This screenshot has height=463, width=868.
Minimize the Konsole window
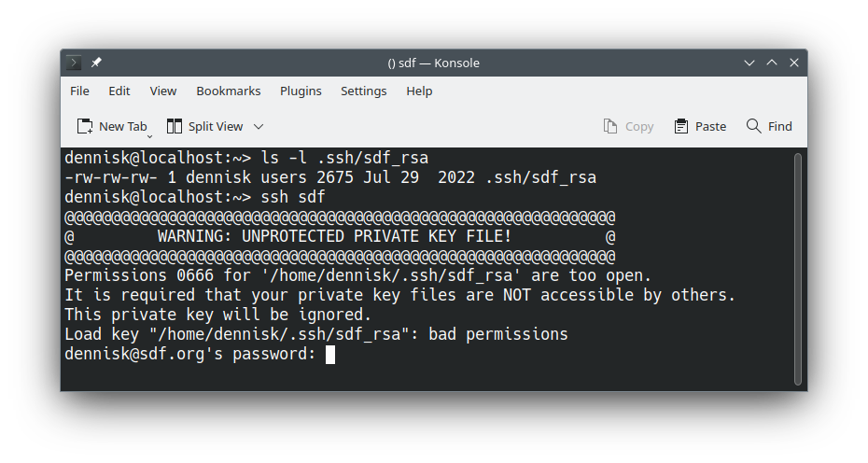coord(749,63)
